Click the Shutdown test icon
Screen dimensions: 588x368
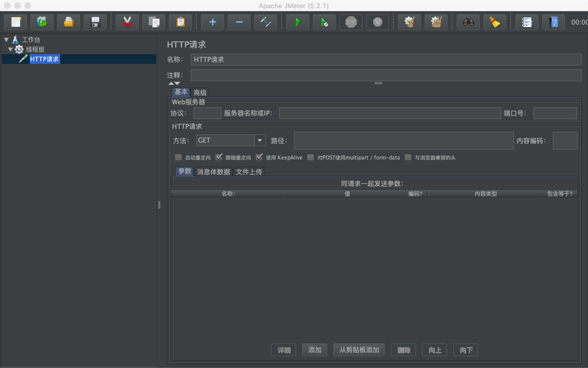click(x=378, y=22)
